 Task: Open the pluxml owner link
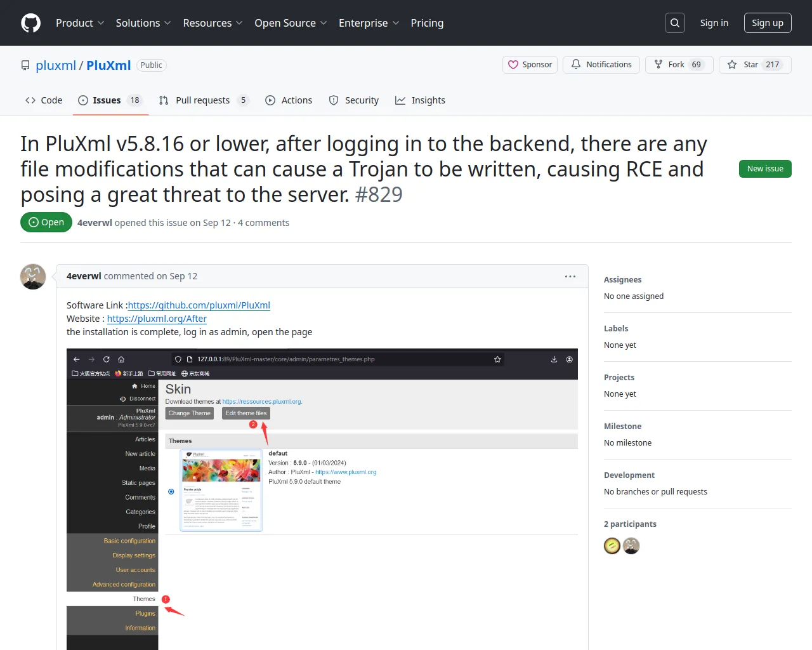[x=56, y=65]
